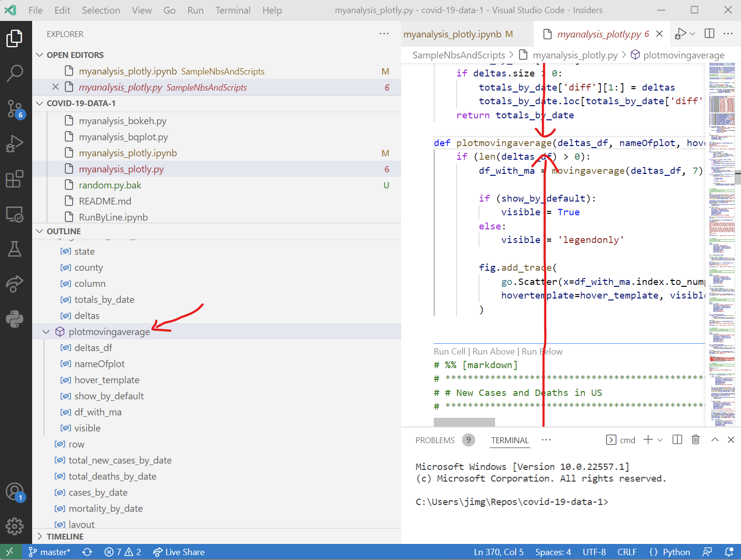Open the Remote Explorer view
741x560 pixels.
(x=15, y=214)
